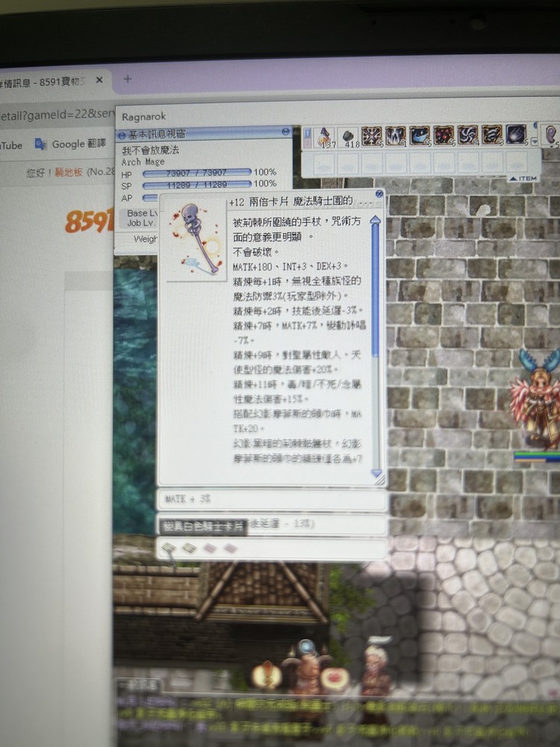Open a new browser tab with plus
This screenshot has height=747, width=560.
point(127,78)
